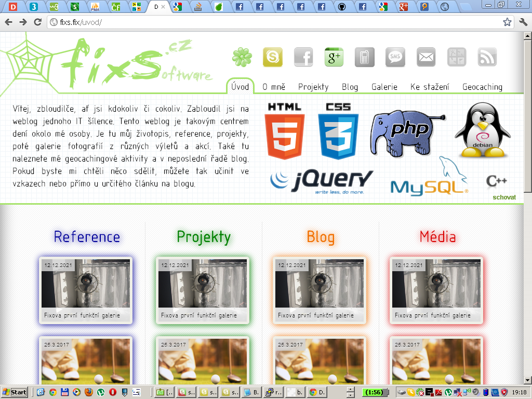This screenshot has height=399, width=532.
Task: Open the Galerie navigation item
Action: [x=384, y=87]
